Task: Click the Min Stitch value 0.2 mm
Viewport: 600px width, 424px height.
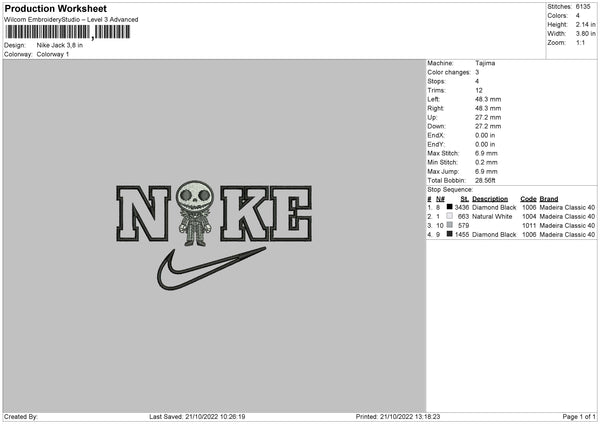Action: [x=486, y=162]
